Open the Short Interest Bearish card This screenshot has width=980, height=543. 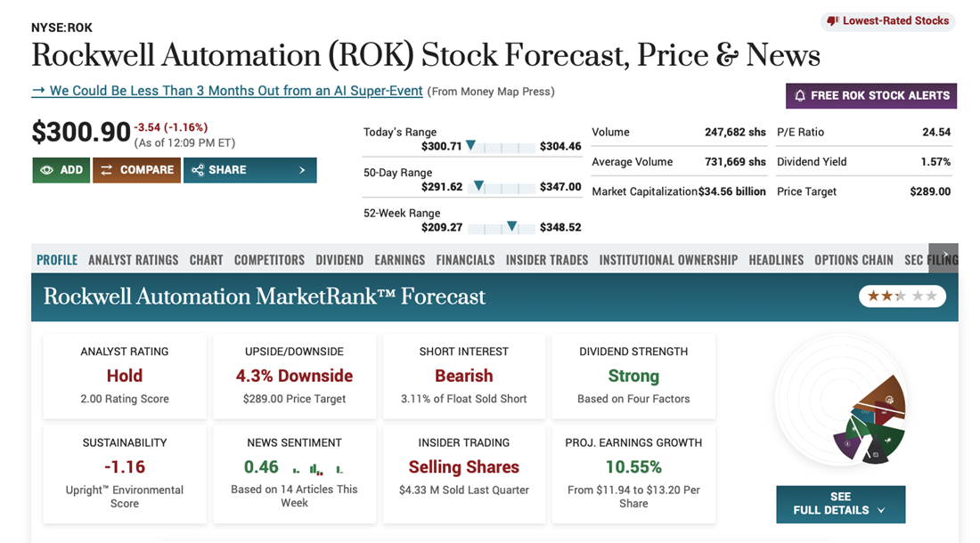464,376
